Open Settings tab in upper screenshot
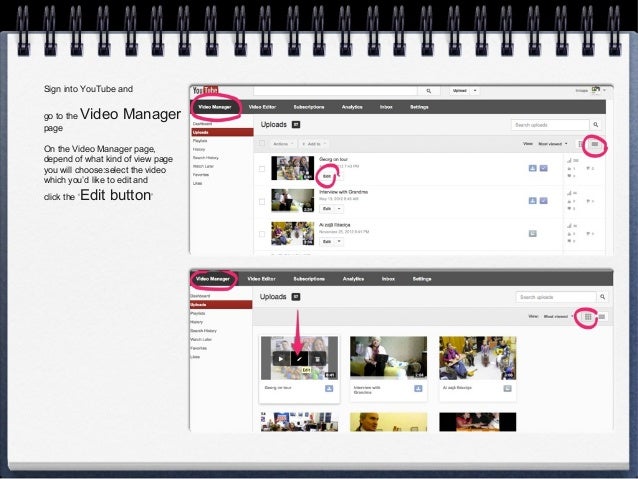Screen dimensions: 638x479 419,107
